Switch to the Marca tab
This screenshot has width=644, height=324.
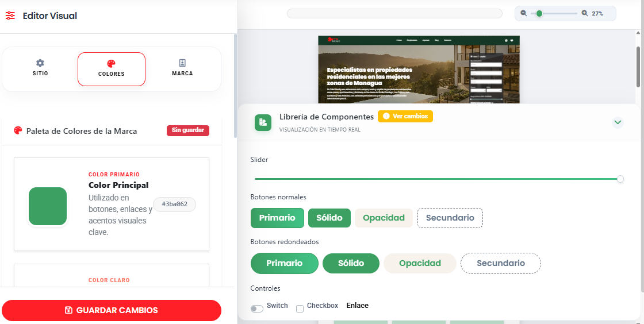[182, 68]
